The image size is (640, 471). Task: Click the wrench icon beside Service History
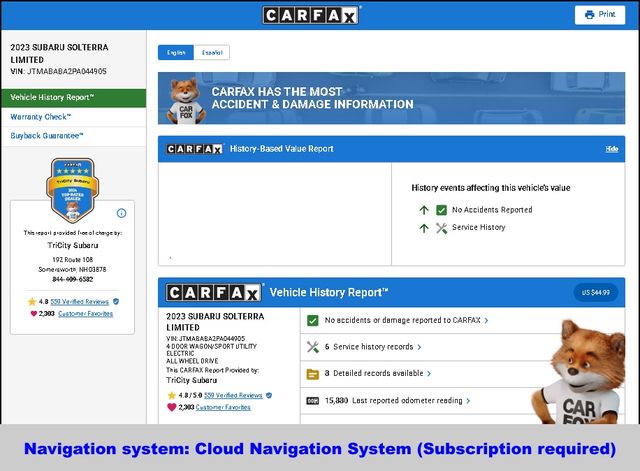pyautogui.click(x=441, y=228)
